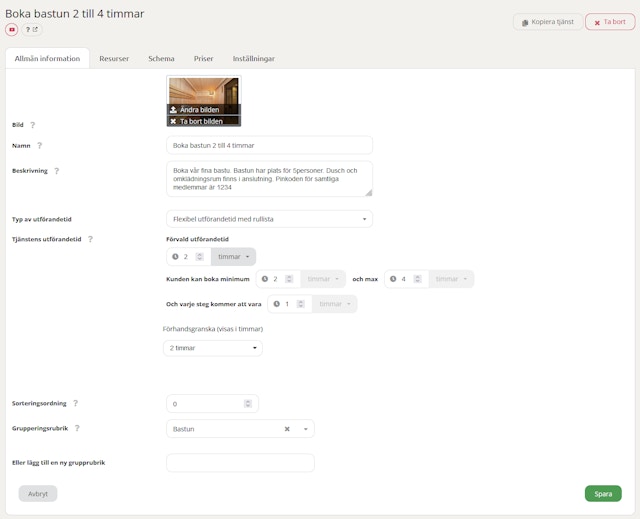The image size is (640, 519).
Task: Adjust the minimum booking stepper arrows
Action: pos(289,279)
